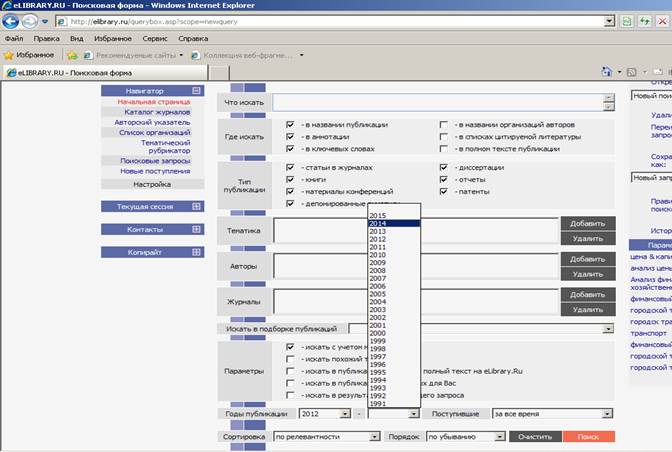The width and height of the screenshot is (672, 452).
Task: Select the eLIBRARY.RU - Поисковая форма tab
Action: coord(105,73)
